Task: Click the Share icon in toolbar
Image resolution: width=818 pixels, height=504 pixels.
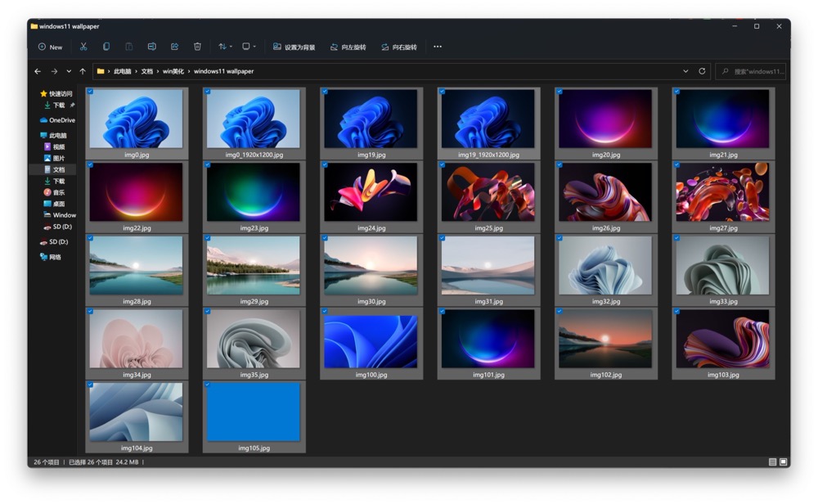Action: 174,47
